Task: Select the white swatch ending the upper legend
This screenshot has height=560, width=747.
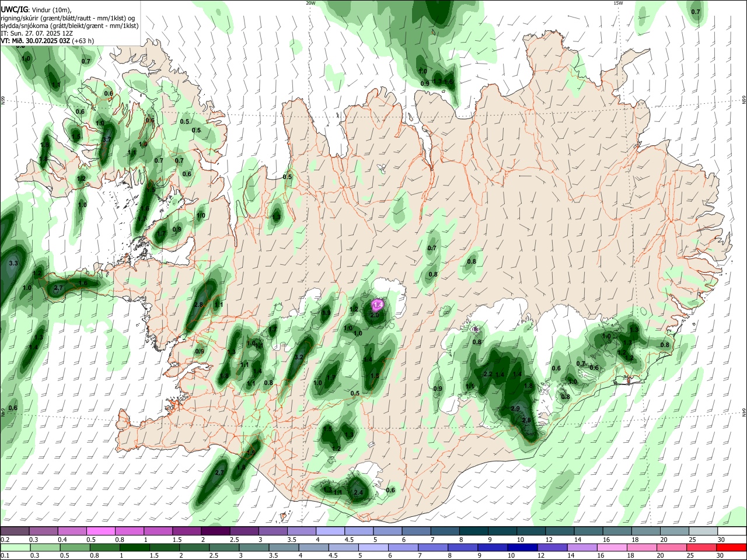Action: [732, 531]
